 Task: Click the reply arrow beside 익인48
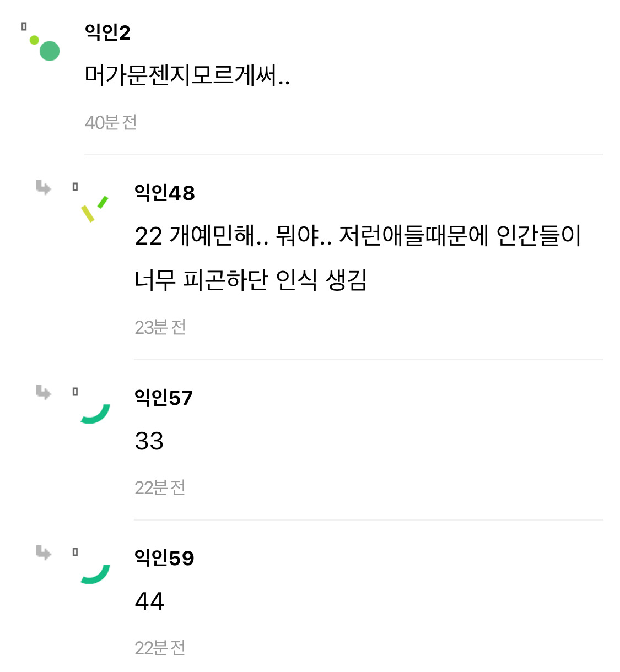point(44,187)
